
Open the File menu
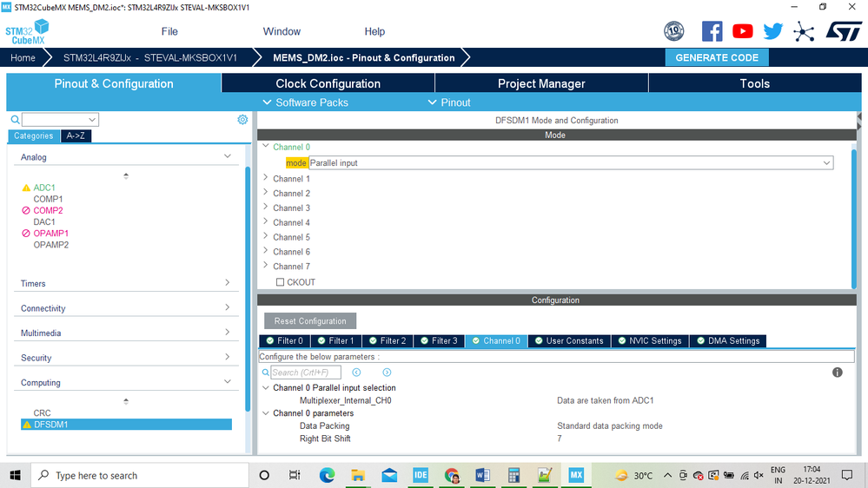pyautogui.click(x=169, y=31)
